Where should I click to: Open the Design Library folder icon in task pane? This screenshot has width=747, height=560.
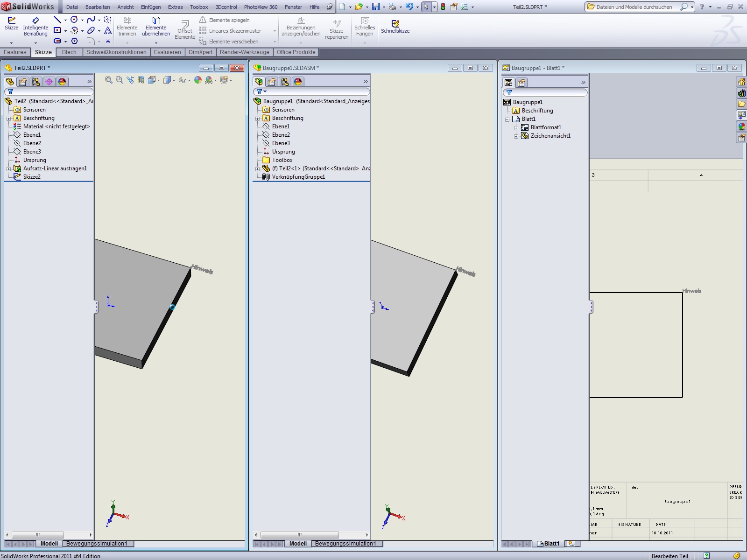tap(741, 104)
